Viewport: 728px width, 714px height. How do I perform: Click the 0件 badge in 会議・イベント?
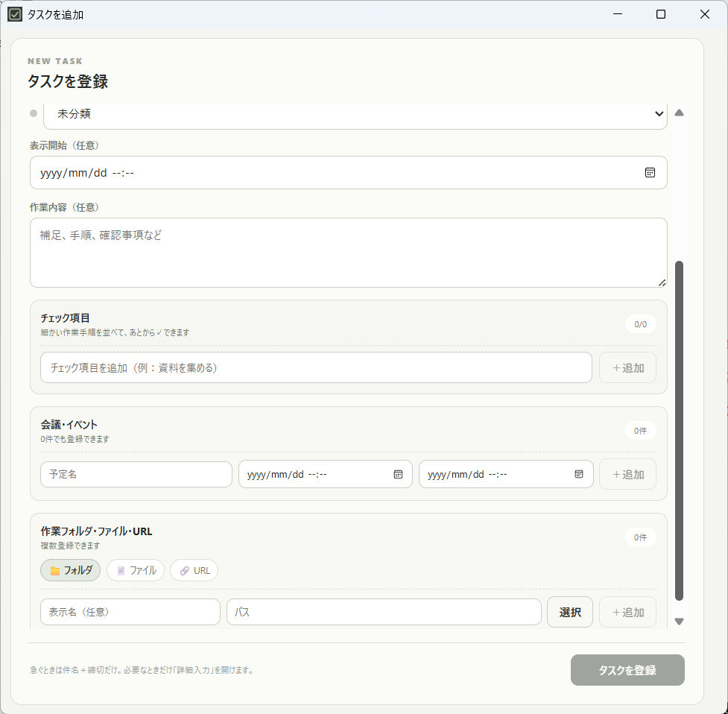pyautogui.click(x=641, y=431)
